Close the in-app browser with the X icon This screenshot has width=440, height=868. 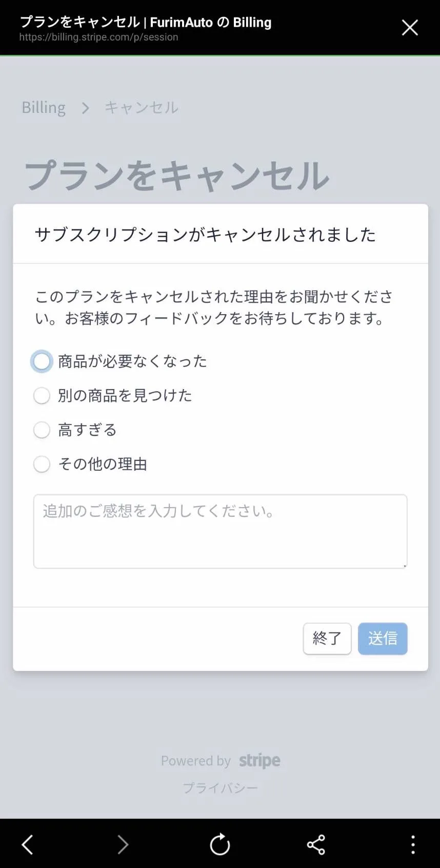click(x=410, y=27)
